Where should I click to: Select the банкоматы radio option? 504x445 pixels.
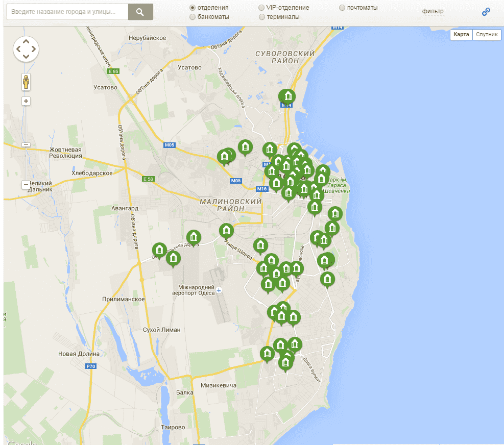click(193, 17)
